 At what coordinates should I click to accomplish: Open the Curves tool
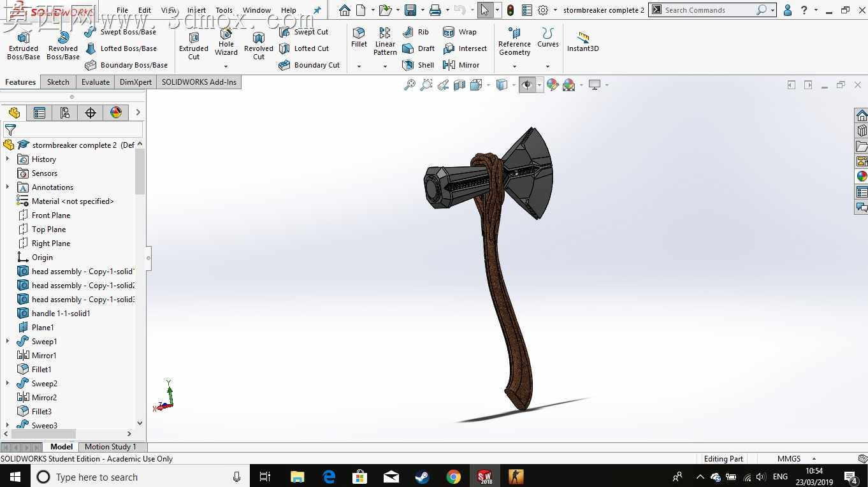coord(547,38)
